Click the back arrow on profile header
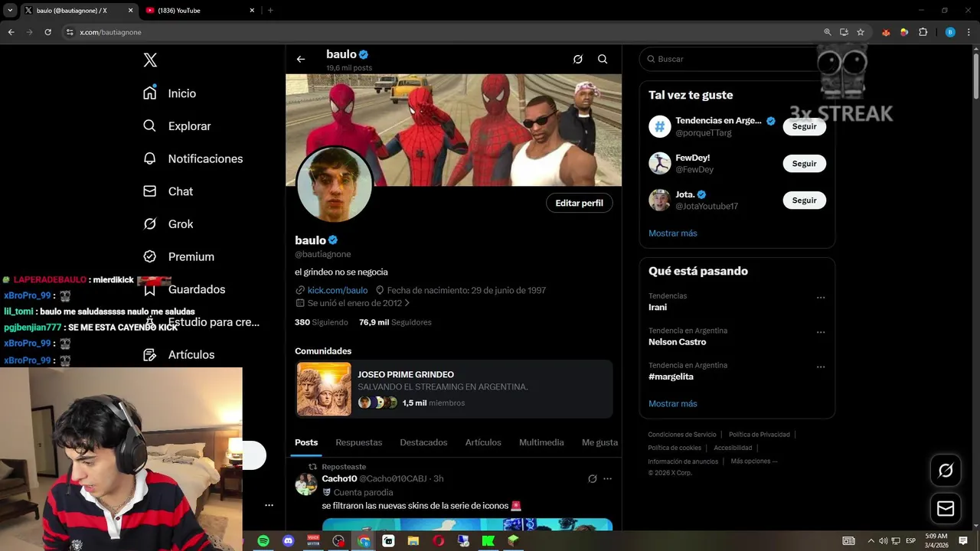 tap(301, 59)
